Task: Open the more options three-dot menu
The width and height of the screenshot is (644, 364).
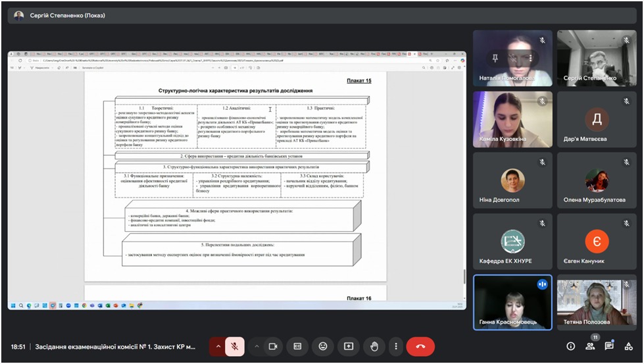Action: pyautogui.click(x=395, y=346)
